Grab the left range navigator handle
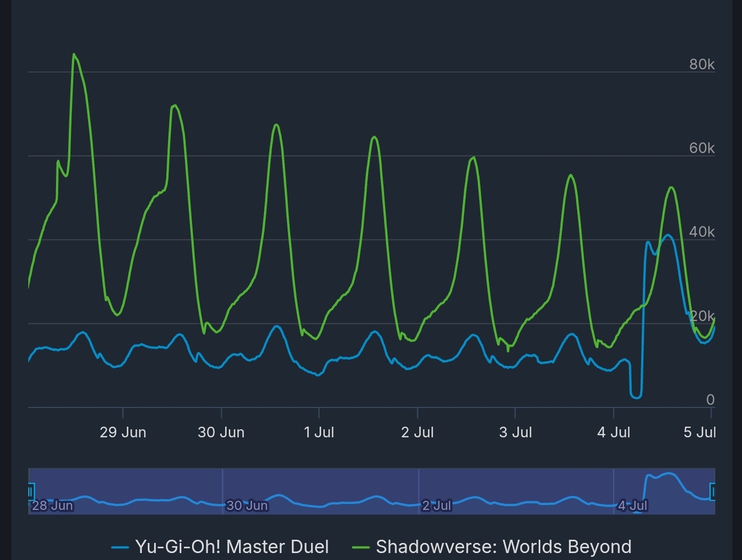This screenshot has height=560, width=742. 30,491
